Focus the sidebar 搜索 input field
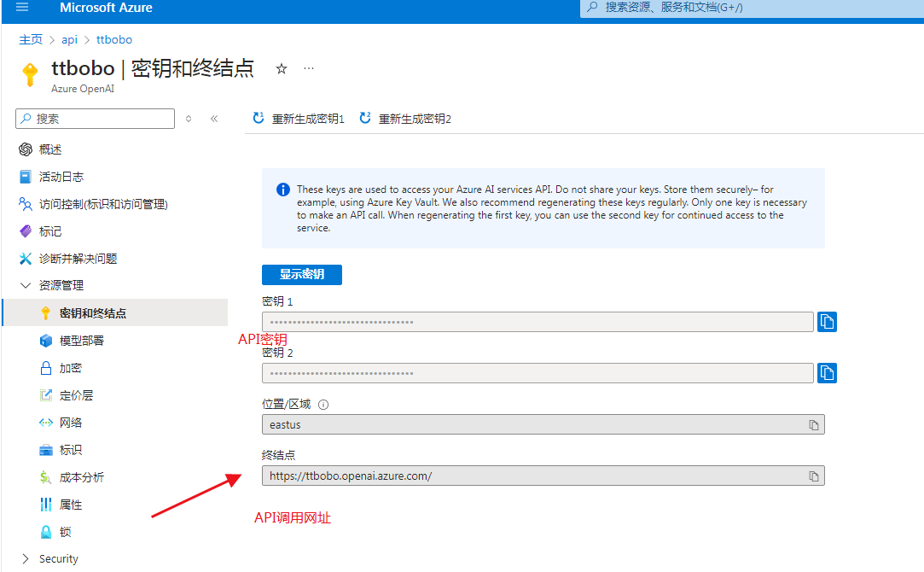The width and height of the screenshot is (924, 572). [x=96, y=119]
